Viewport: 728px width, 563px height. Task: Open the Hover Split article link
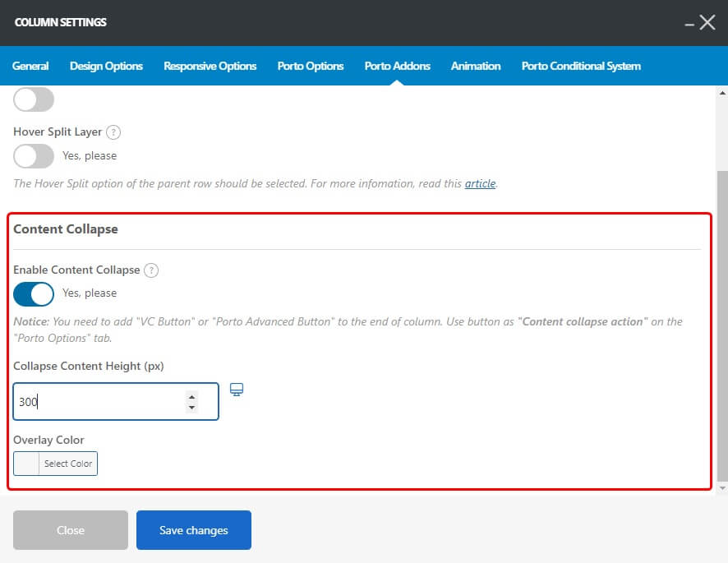click(480, 184)
